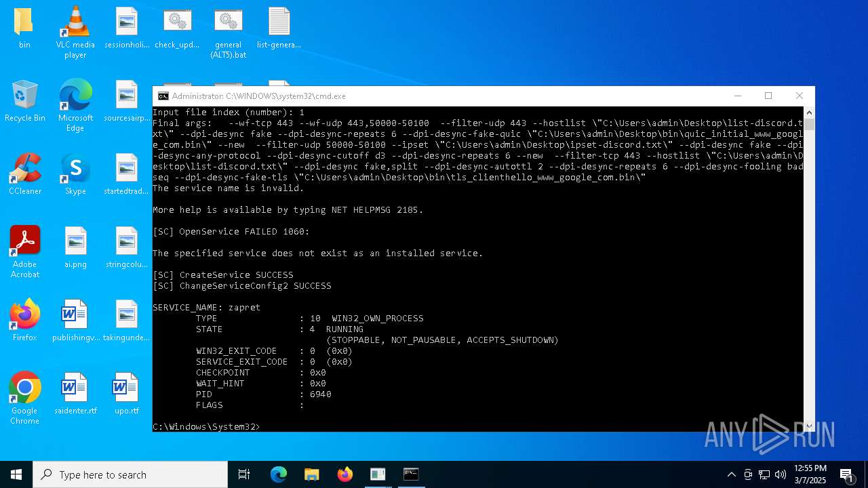Open Edge from the taskbar
Image resolution: width=868 pixels, height=488 pixels.
pos(279,474)
